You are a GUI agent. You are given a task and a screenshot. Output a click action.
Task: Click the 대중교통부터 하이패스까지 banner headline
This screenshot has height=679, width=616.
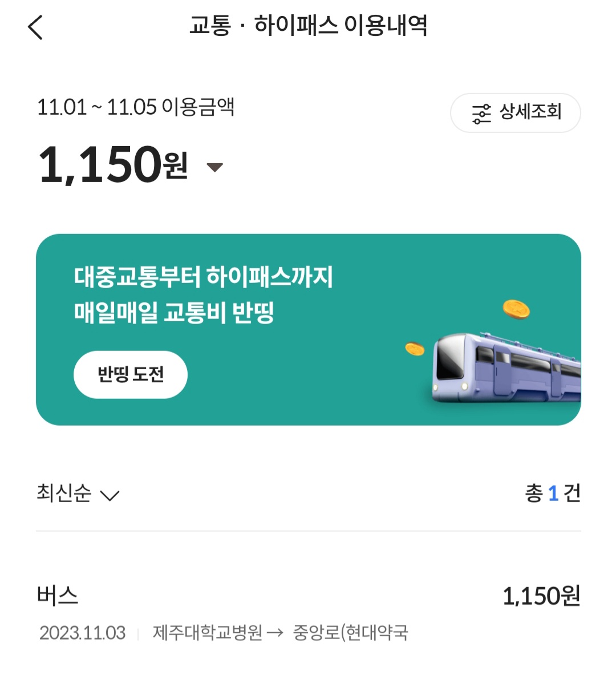203,277
